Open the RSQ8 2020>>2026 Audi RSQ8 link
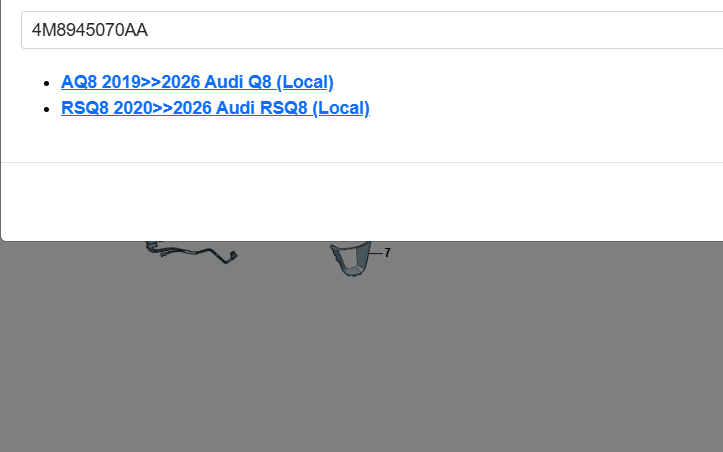 coord(215,108)
